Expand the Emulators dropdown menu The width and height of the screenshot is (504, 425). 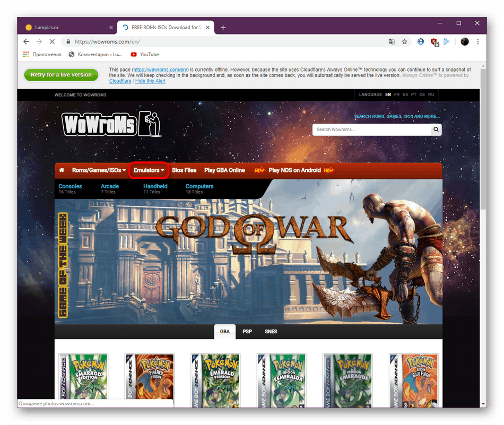(149, 170)
